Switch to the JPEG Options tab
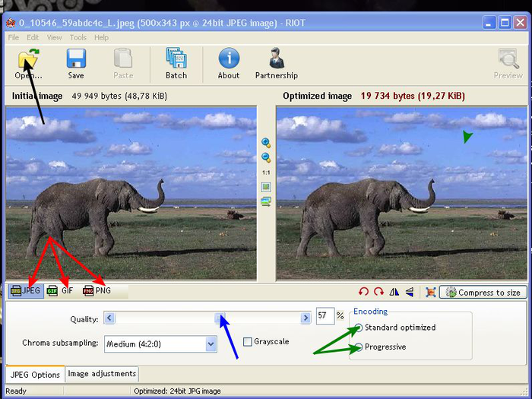 [x=35, y=375]
